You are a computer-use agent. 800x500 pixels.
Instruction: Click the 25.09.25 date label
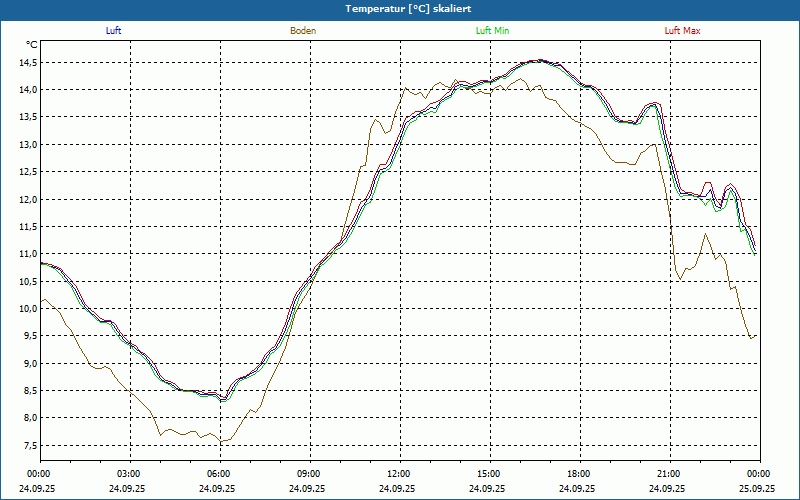point(757,488)
